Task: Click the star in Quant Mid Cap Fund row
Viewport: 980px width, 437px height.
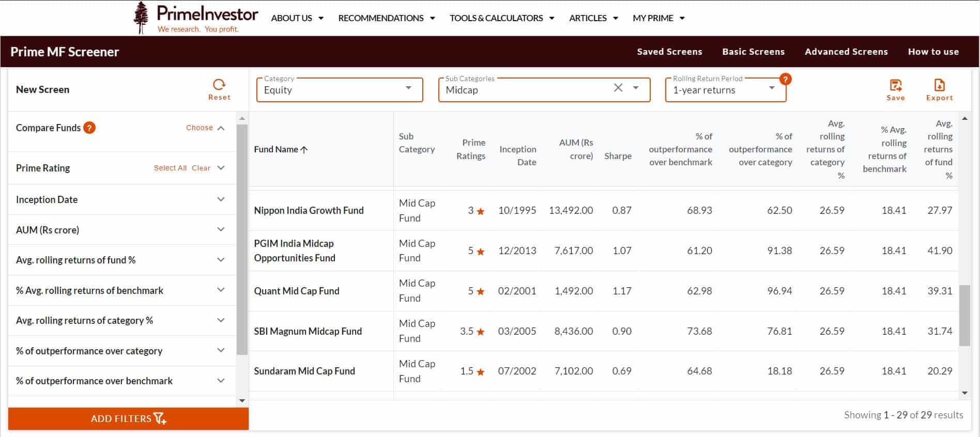Action: [481, 291]
